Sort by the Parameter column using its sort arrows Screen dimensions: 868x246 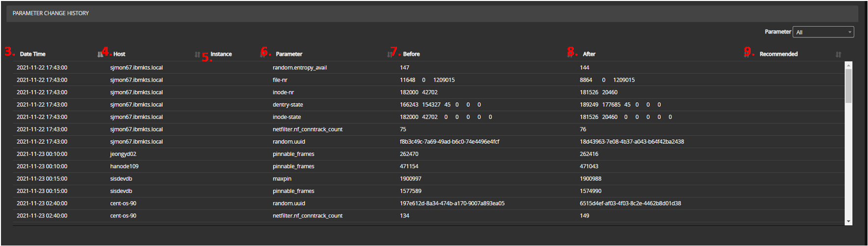pyautogui.click(x=389, y=55)
